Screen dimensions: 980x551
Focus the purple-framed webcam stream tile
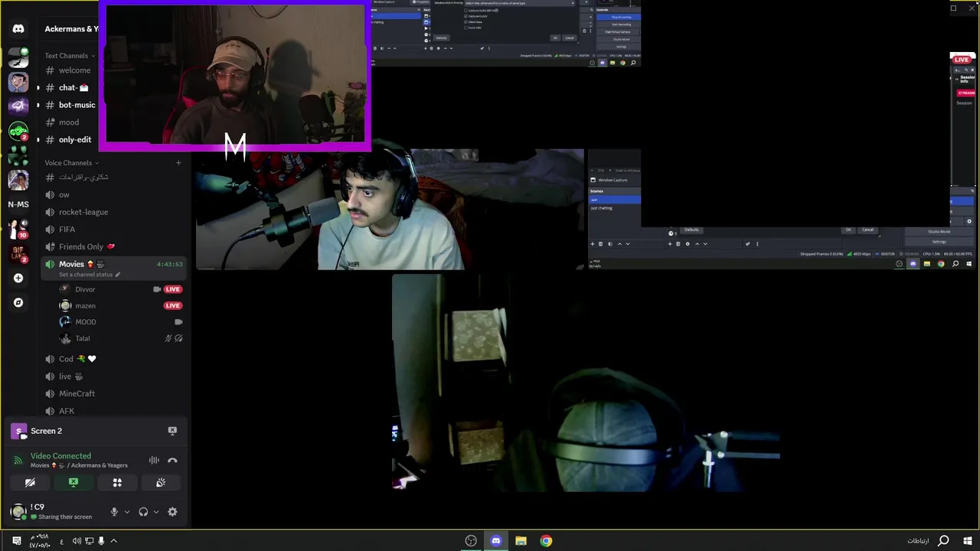[235, 76]
